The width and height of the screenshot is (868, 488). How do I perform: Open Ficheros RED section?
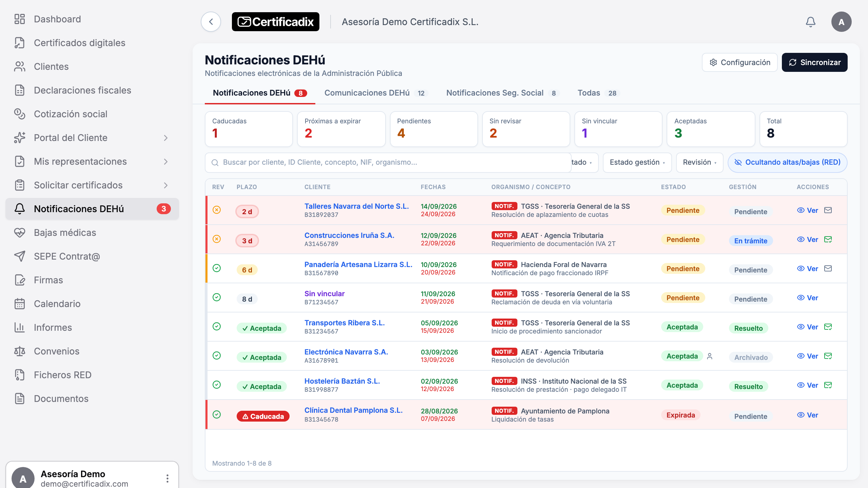92,375
